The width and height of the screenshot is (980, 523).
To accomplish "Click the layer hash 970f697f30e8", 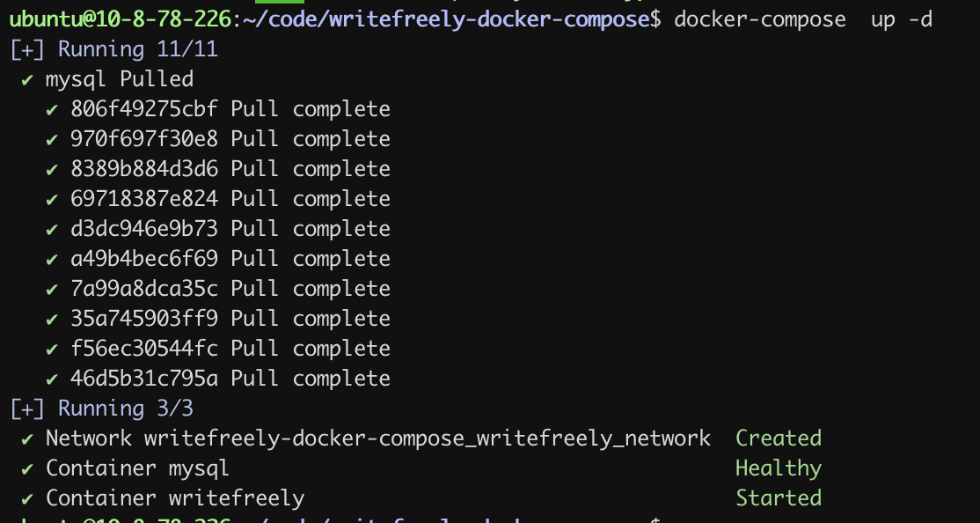I will click(x=144, y=139).
